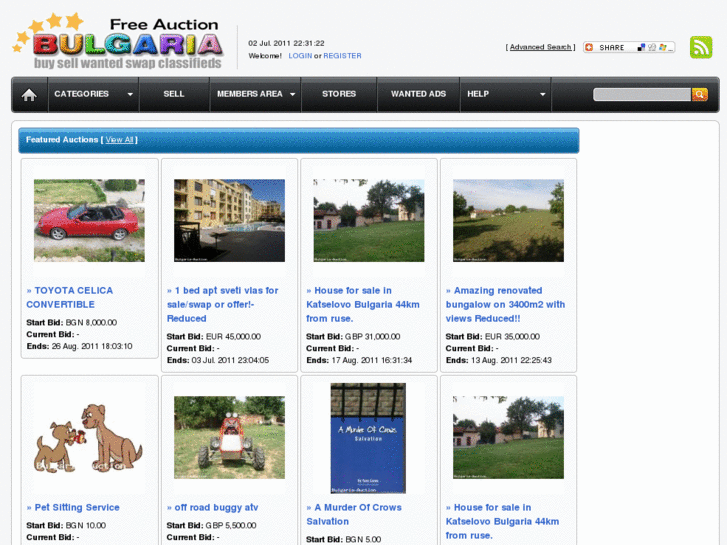The height and width of the screenshot is (545, 727).
Task: Click View All featured auctions link
Action: pos(119,140)
